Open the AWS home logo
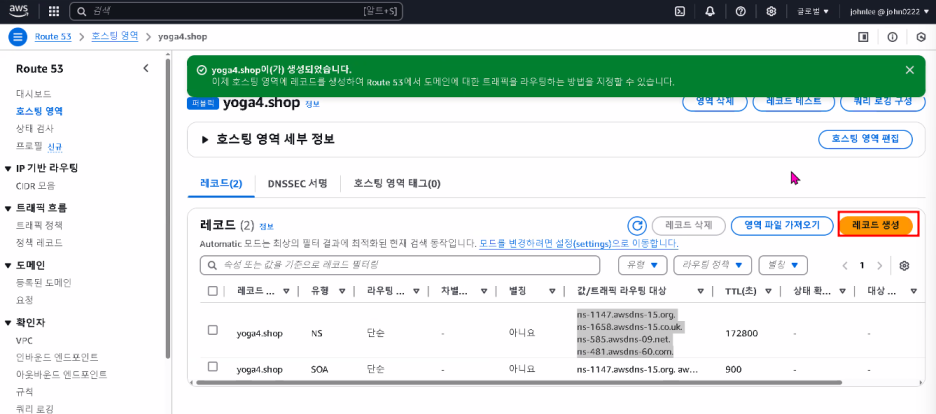The height and width of the screenshot is (414, 936). click(x=19, y=11)
